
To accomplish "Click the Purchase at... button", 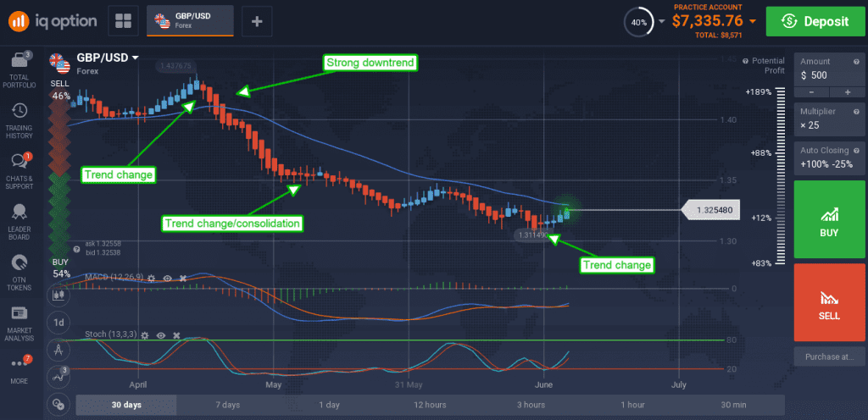I will point(828,356).
